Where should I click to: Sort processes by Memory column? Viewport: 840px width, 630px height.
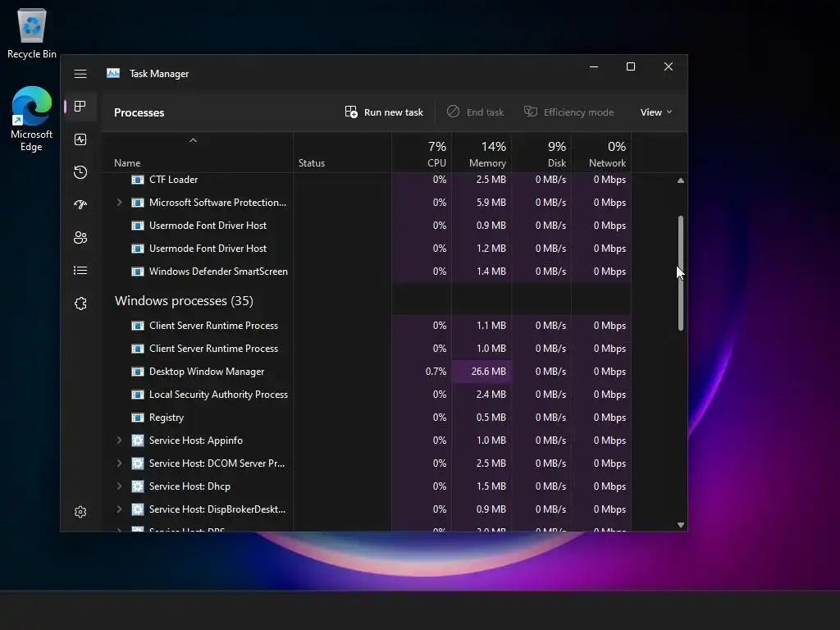482,153
